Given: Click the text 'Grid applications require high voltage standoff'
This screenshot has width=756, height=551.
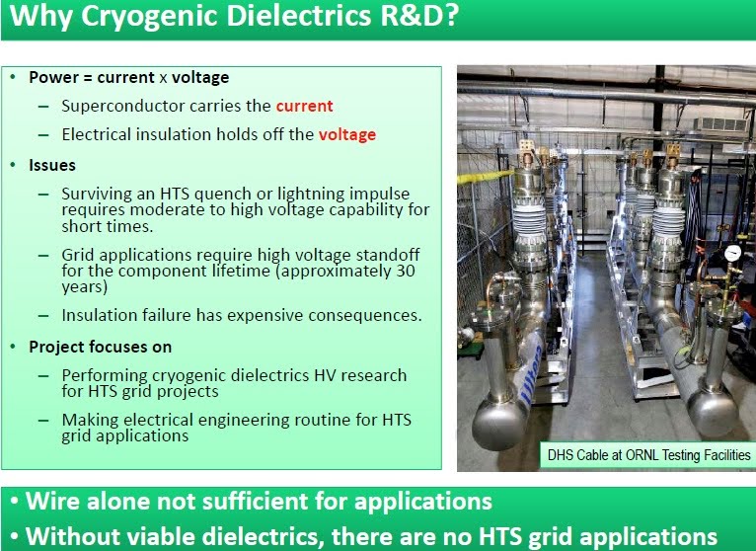Looking at the screenshot, I should pos(241,255).
